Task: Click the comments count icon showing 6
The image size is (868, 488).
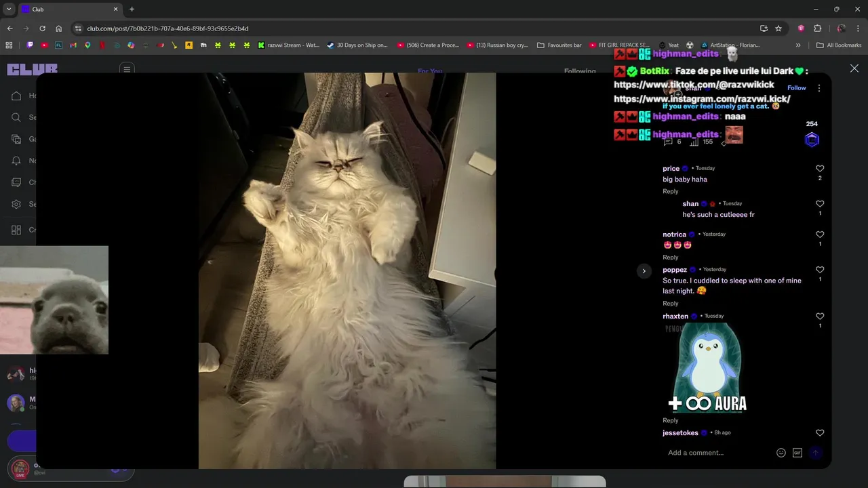Action: click(668, 142)
